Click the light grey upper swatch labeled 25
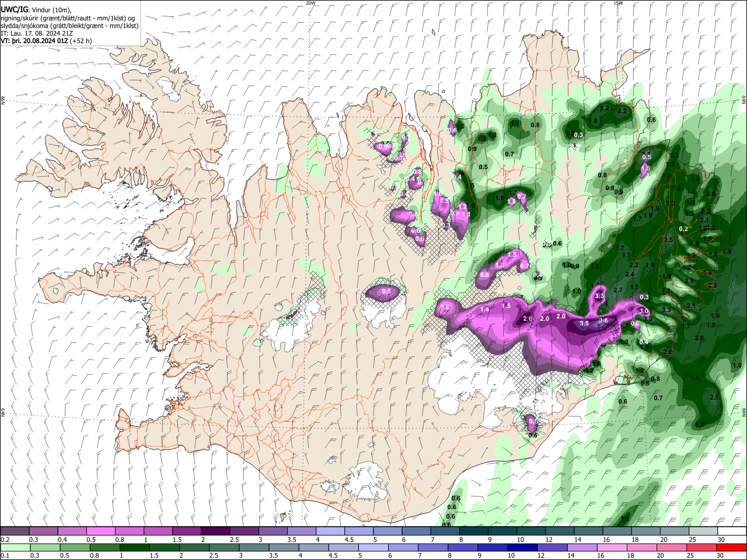The image size is (747, 560). [x=703, y=531]
